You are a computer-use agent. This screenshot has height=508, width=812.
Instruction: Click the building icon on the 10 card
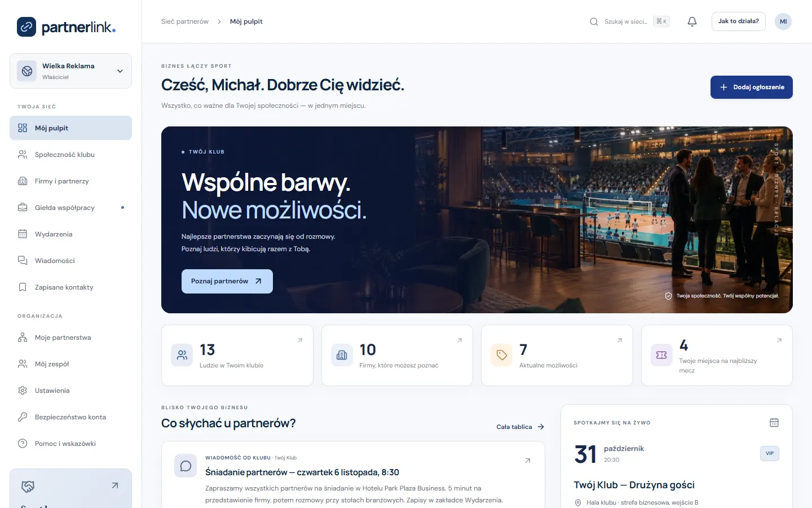tap(342, 355)
